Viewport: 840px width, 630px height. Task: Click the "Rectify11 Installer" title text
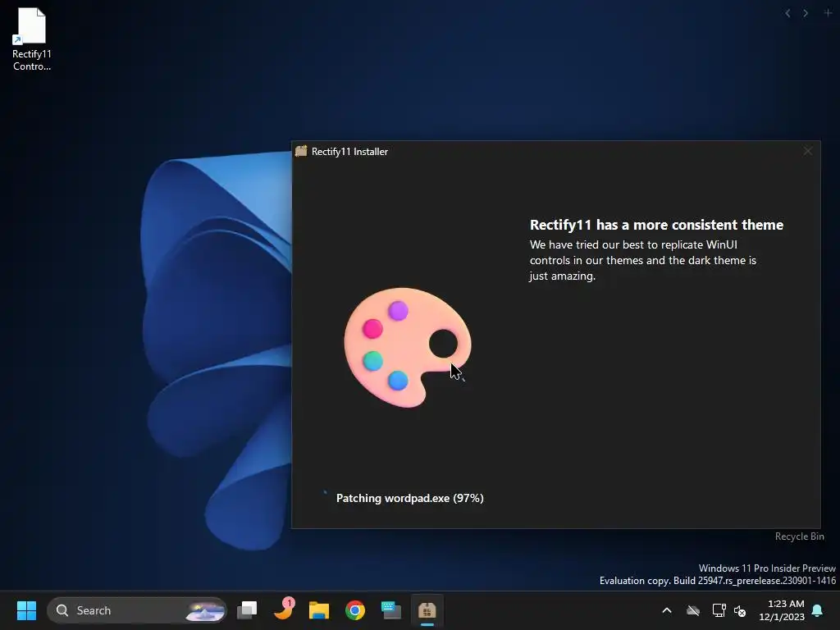pos(349,152)
